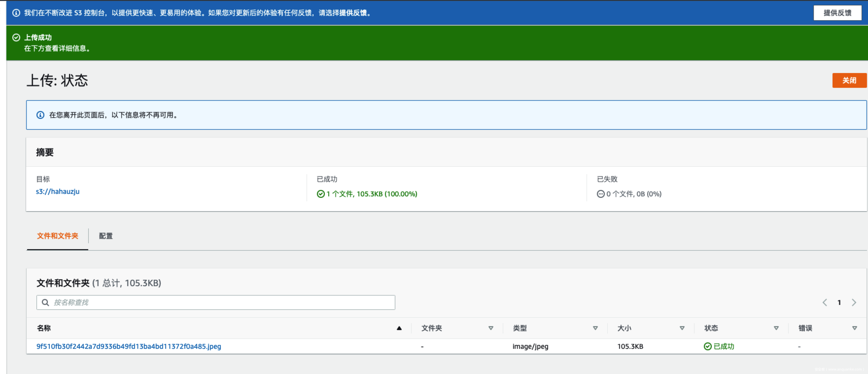The height and width of the screenshot is (374, 868).
Task: Open the s3://hahauzju destination link
Action: point(58,191)
